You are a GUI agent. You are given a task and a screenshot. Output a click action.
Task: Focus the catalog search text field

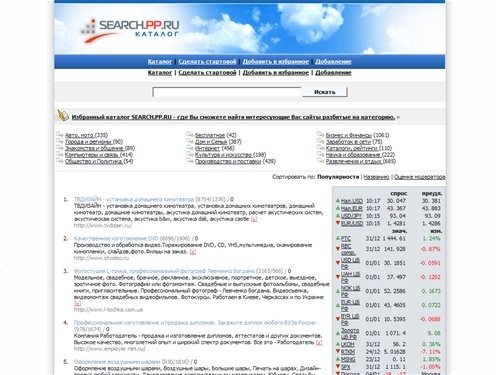[x=227, y=92]
